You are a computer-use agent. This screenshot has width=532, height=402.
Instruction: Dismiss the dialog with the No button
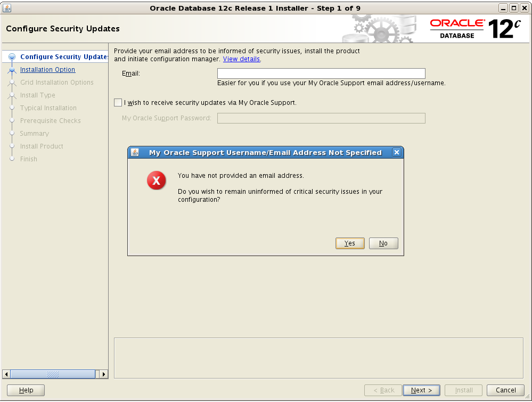tap(383, 243)
